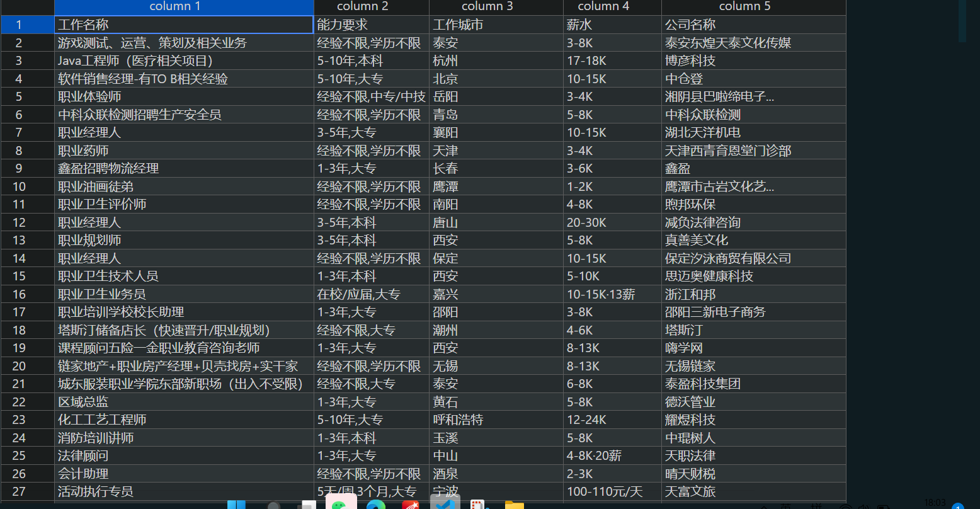
Task: Click the '活动执行专员' cell
Action: coord(184,491)
